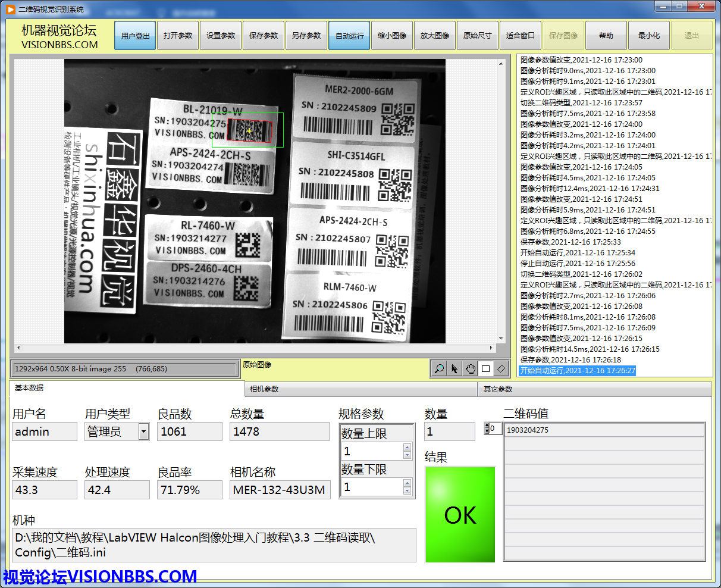The width and height of the screenshot is (721, 588).
Task: Click the image scroll right arrow
Action: tap(491, 348)
